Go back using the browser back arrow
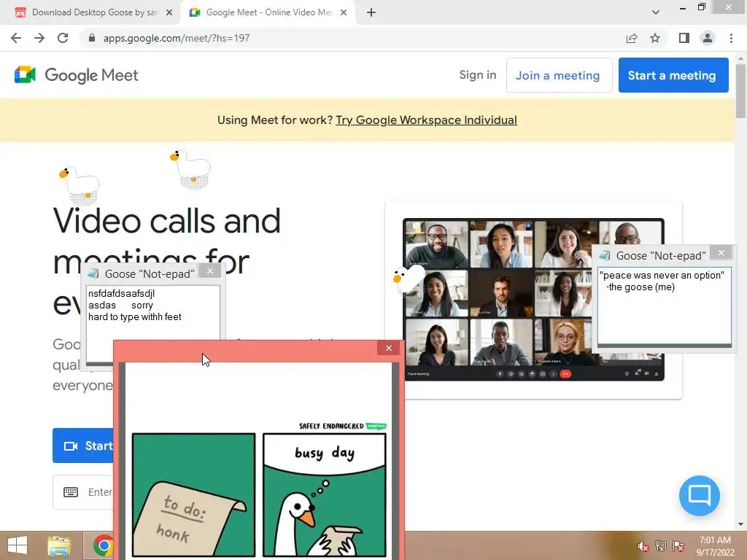747x560 pixels. [16, 38]
